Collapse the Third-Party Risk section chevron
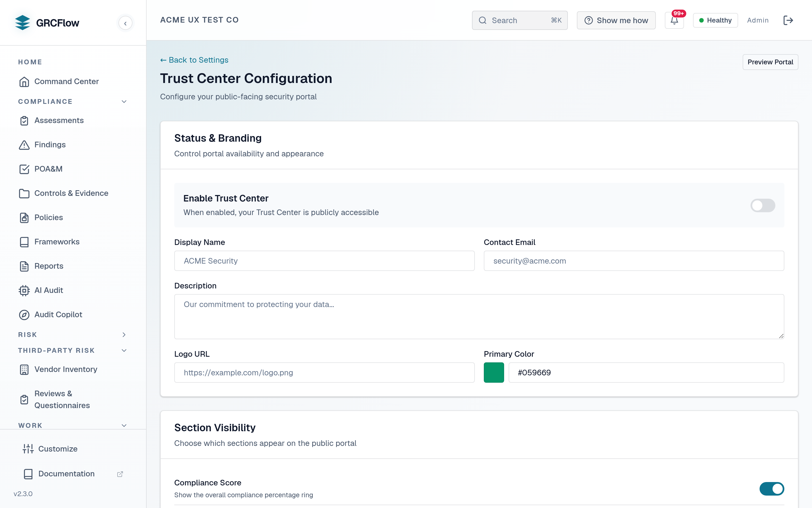Screen dimensions: 812x508 (124, 351)
